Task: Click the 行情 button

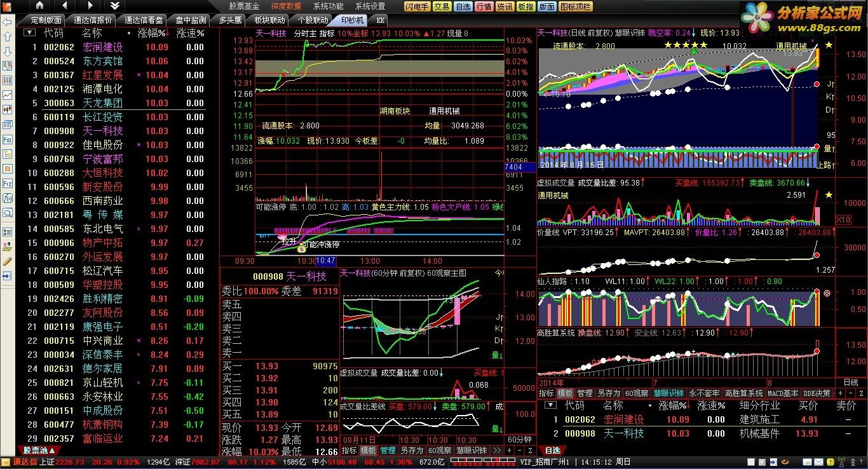Action: (x=484, y=6)
